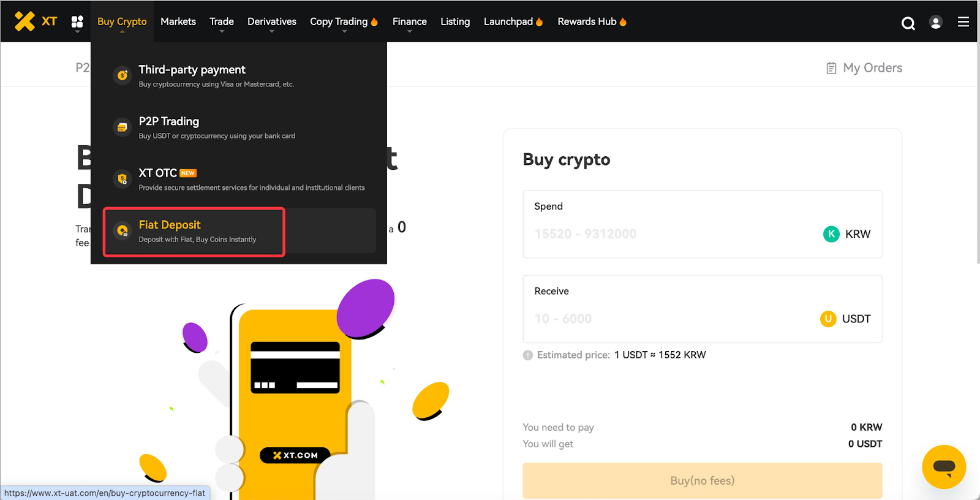This screenshot has width=980, height=500.
Task: Open the live chat support bubble
Action: point(943,467)
